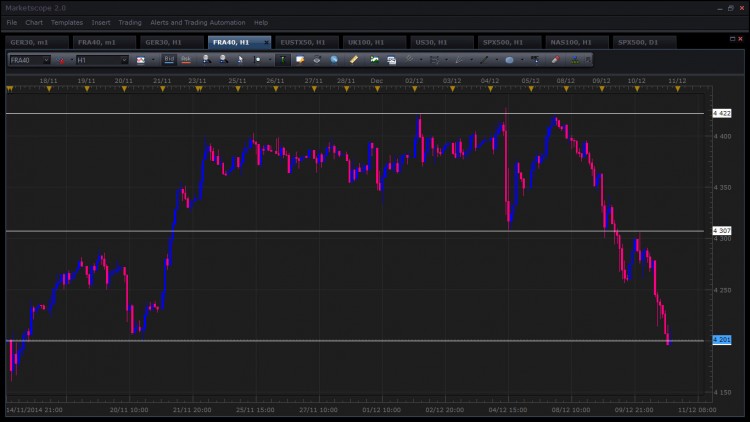The height and width of the screenshot is (422, 750).
Task: Click the print chart icon
Action: click(317, 59)
